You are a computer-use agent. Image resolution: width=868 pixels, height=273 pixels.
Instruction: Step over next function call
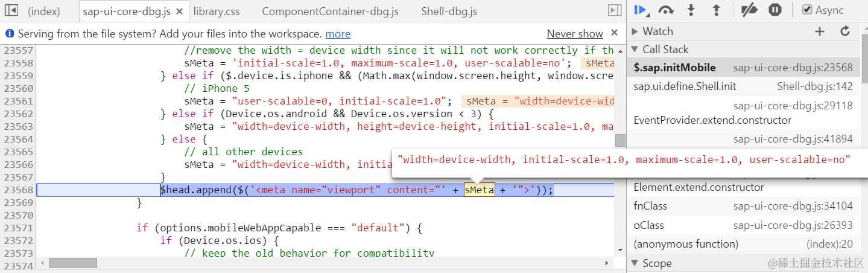[666, 10]
